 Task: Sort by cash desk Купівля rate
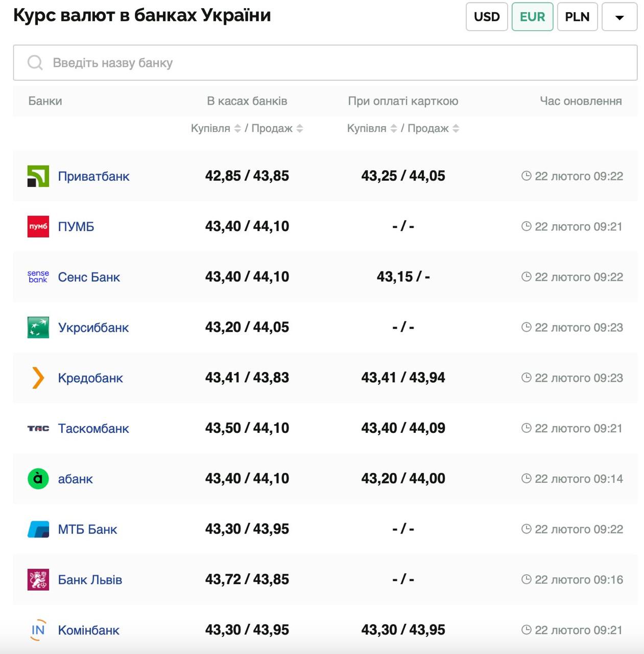click(x=237, y=129)
